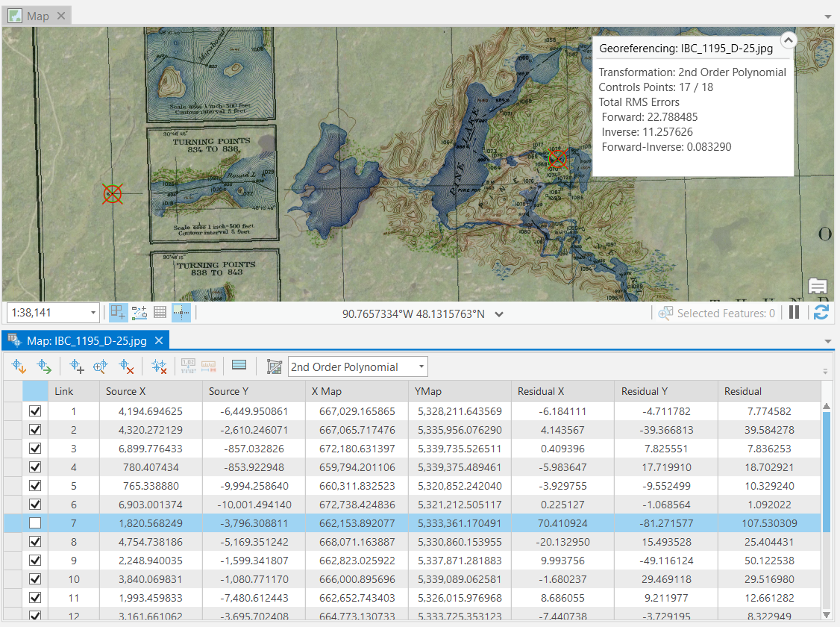Click the Delete All Control Points icon

tap(158, 366)
